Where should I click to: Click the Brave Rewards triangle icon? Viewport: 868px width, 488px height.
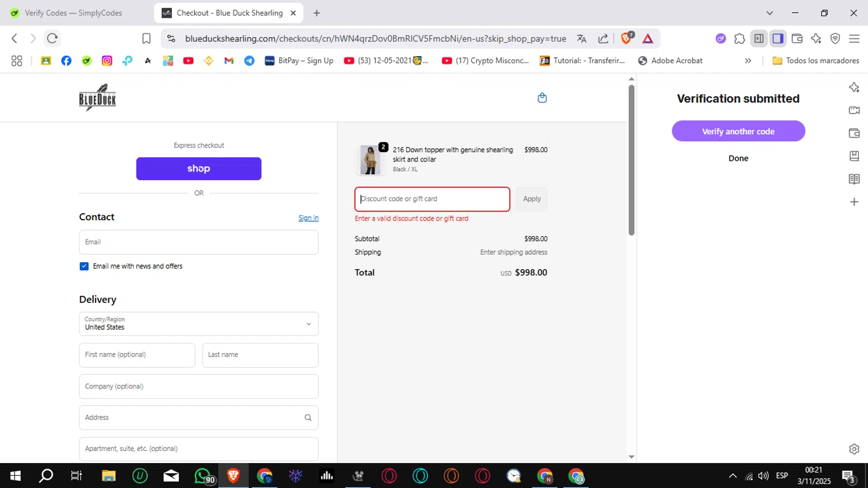point(648,38)
